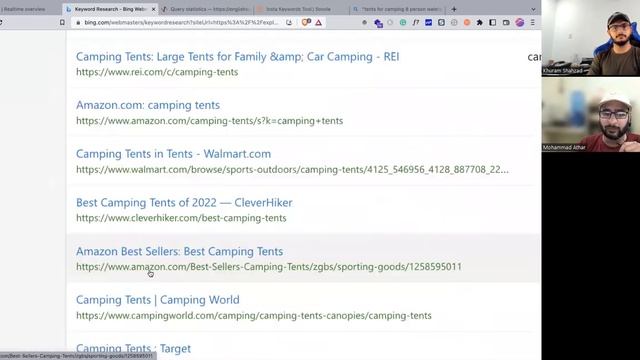Image resolution: width=640 pixels, height=360 pixels.
Task: Open the Amazon Best Sellers Camping Tents result
Action: [x=180, y=251]
